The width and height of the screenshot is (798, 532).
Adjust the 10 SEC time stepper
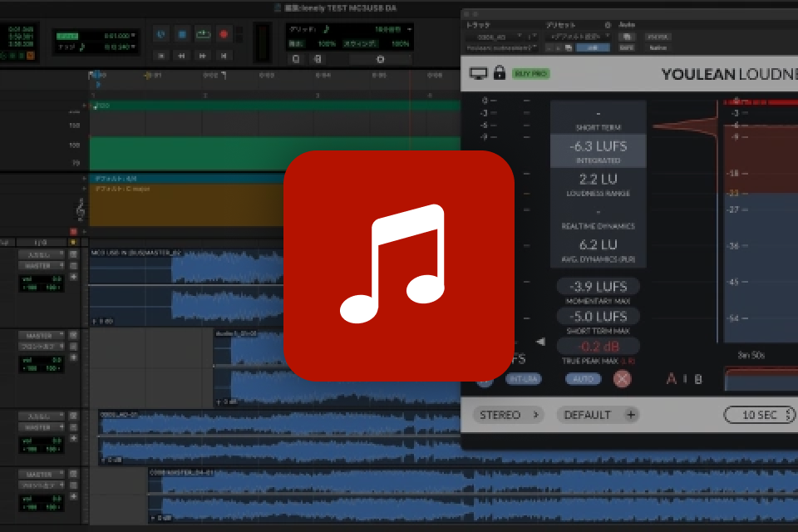coord(790,415)
